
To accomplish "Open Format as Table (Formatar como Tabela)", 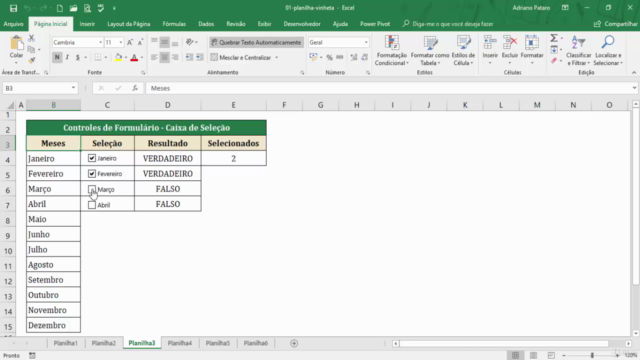I will (430, 51).
